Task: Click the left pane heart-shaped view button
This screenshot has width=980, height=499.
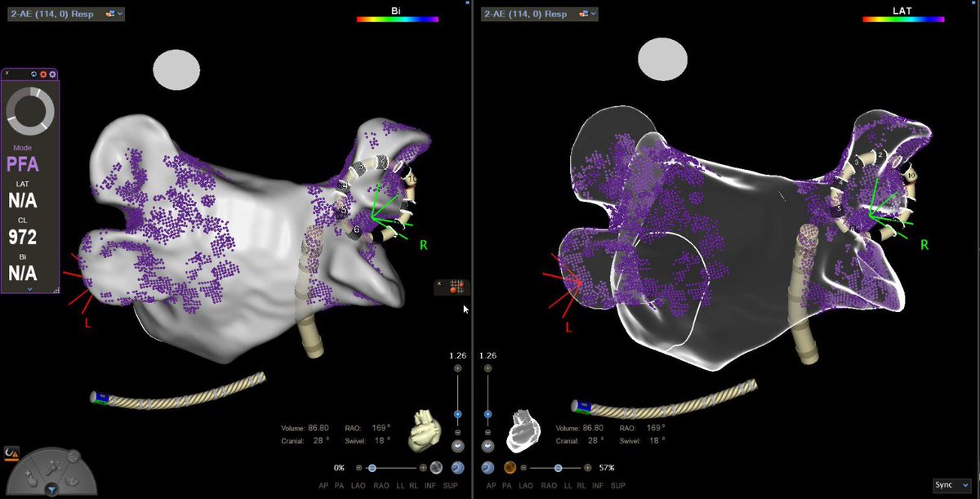Action: pos(457,447)
